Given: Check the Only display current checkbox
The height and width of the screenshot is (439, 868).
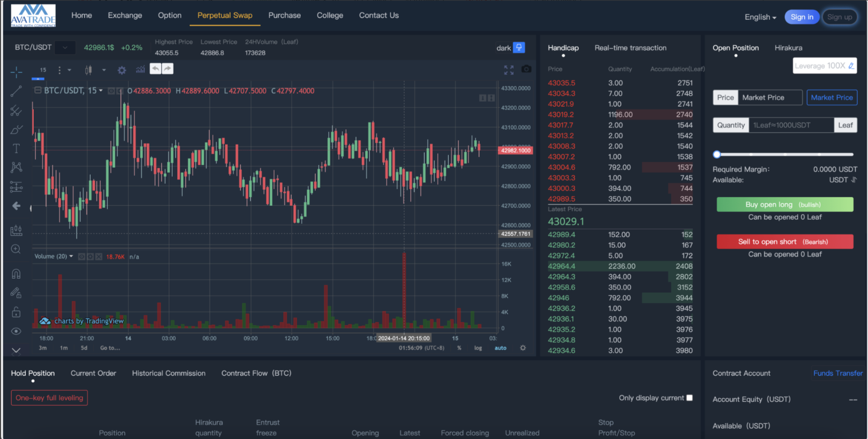Looking at the screenshot, I should click(x=689, y=398).
